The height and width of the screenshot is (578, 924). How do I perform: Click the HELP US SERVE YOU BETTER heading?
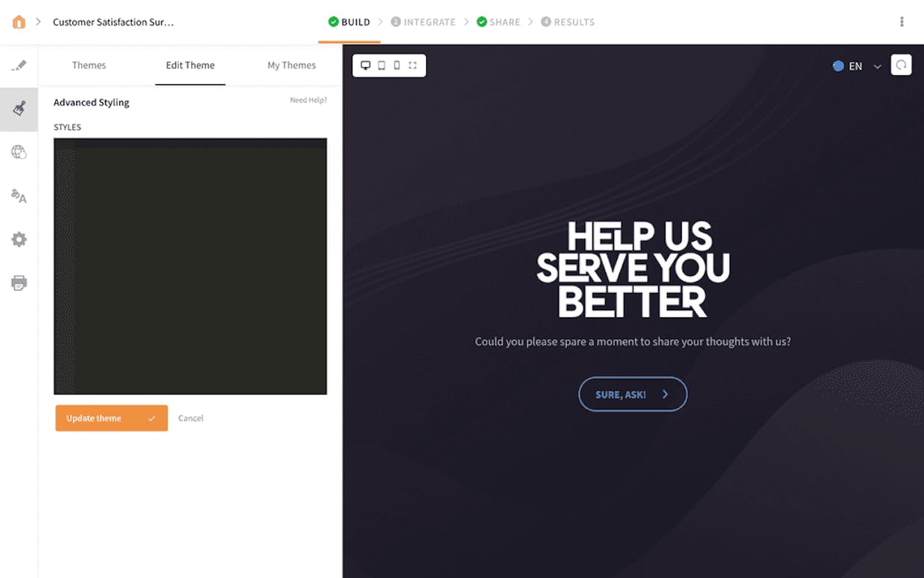click(x=633, y=269)
